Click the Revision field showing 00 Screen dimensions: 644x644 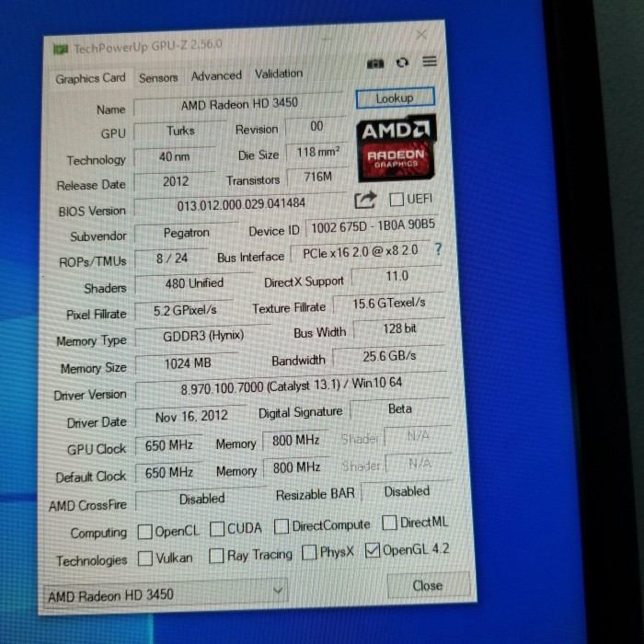point(316,126)
